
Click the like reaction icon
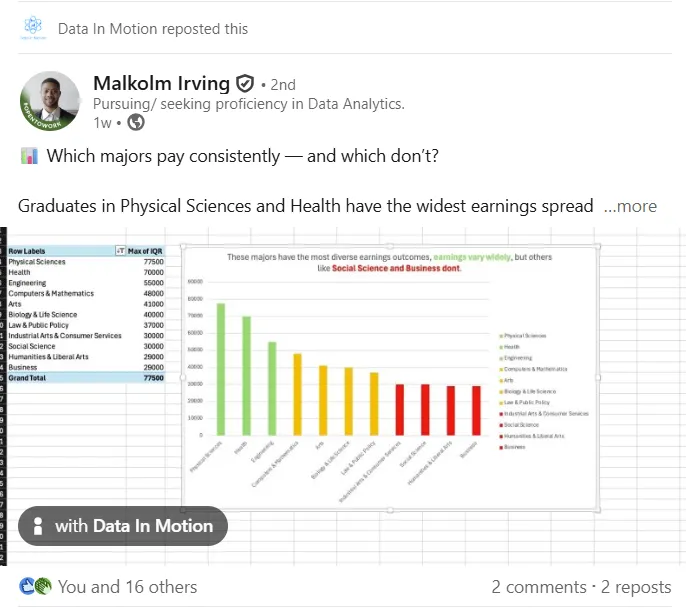(27, 586)
